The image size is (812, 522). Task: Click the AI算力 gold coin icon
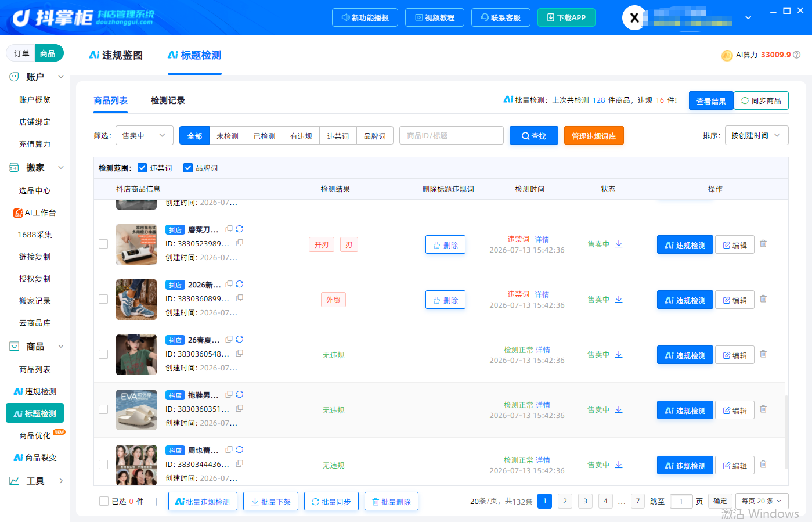click(x=727, y=55)
